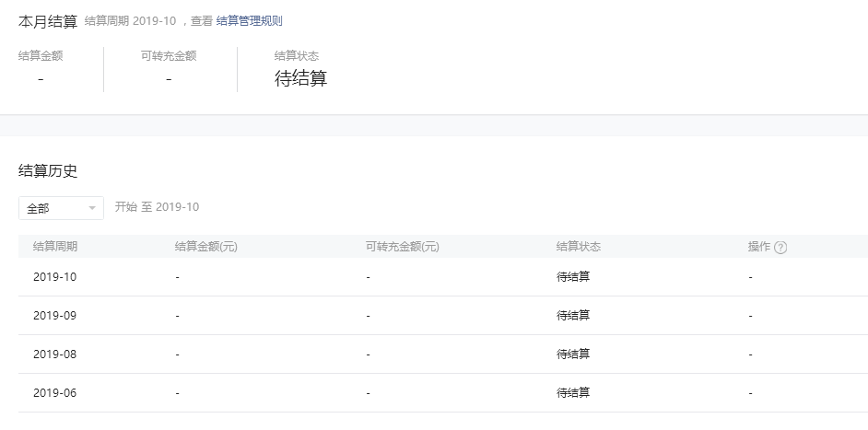
Task: Click the 结算金额(元) column header
Action: 206,247
